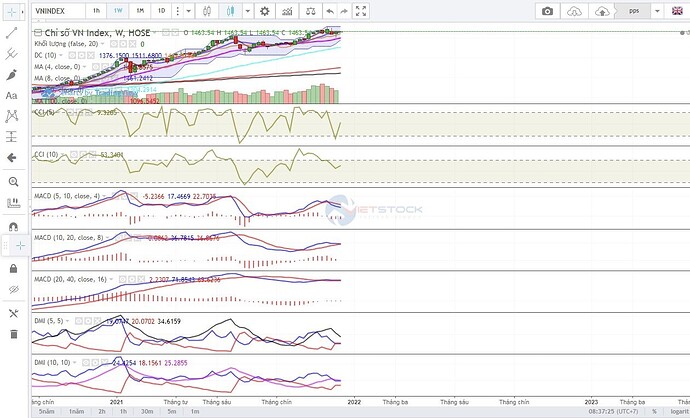The height and width of the screenshot is (418, 690).
Task: Activate the zoom magnifier tool
Action: 13,182
